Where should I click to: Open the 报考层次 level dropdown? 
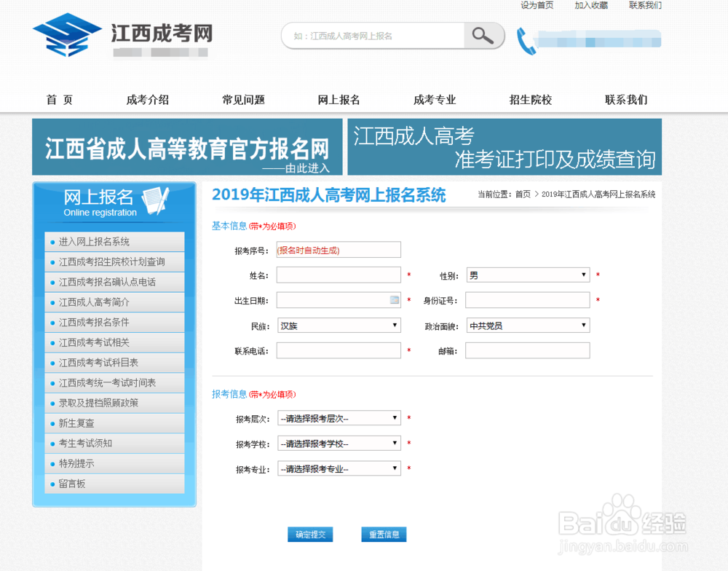339,417
